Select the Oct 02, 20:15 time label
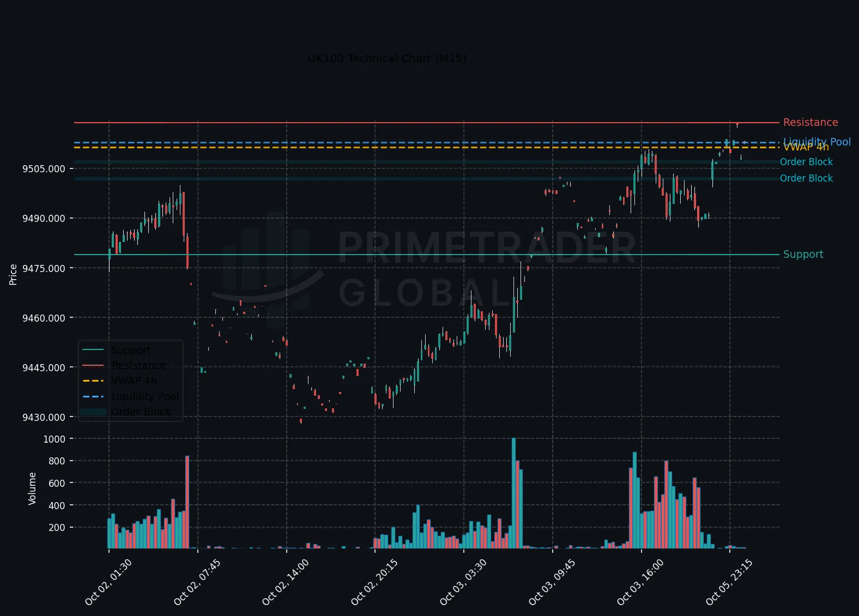859x616 pixels. [374, 582]
